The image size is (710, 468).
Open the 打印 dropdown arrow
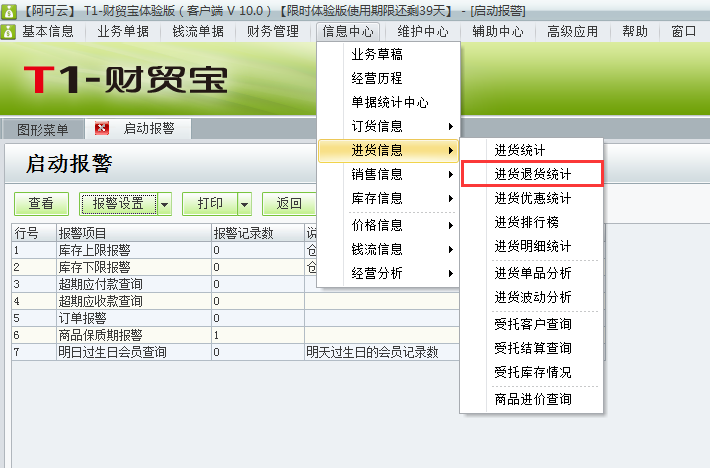[x=244, y=204]
